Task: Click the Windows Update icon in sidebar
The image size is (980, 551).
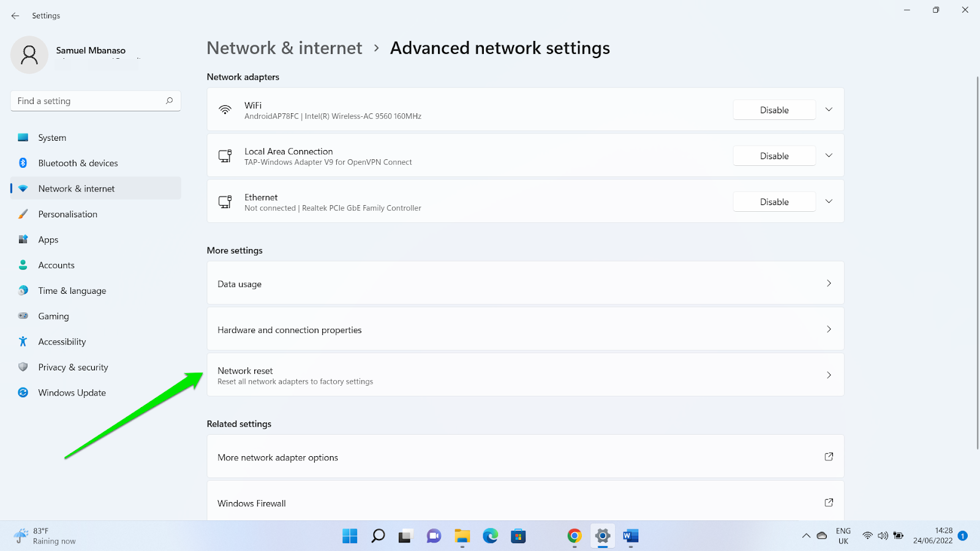Action: coord(23,392)
